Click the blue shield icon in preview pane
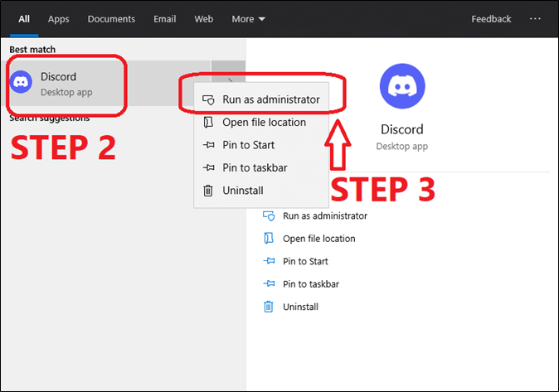Viewport: 559px width, 392px height. [269, 216]
